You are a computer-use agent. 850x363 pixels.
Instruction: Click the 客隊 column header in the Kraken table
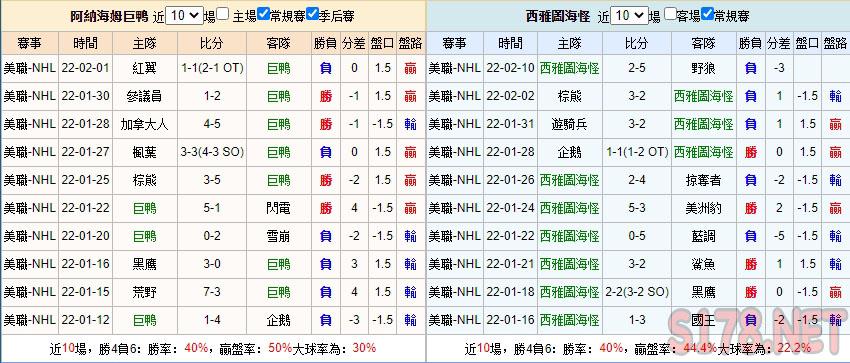coord(704,43)
